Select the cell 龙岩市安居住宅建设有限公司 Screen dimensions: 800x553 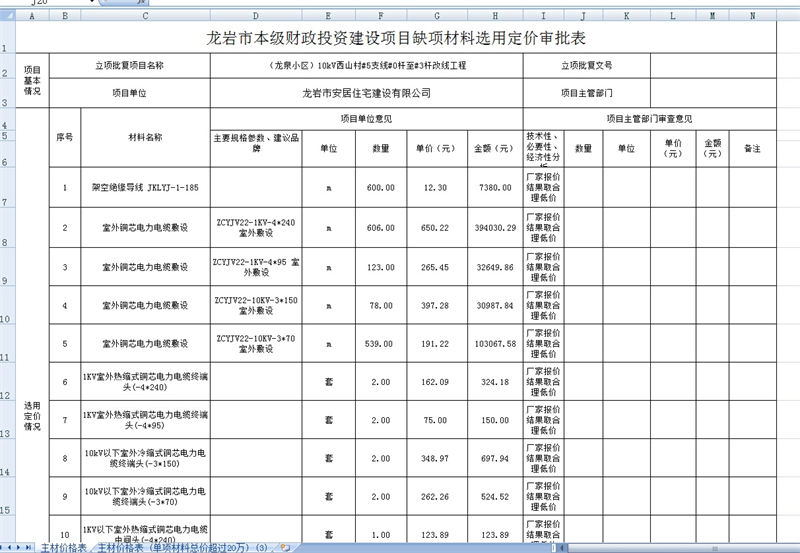coord(365,92)
